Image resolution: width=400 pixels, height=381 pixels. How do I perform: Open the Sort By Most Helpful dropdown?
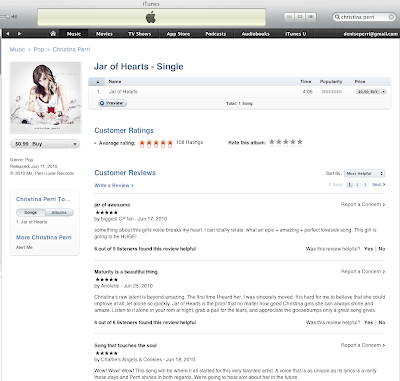(365, 173)
